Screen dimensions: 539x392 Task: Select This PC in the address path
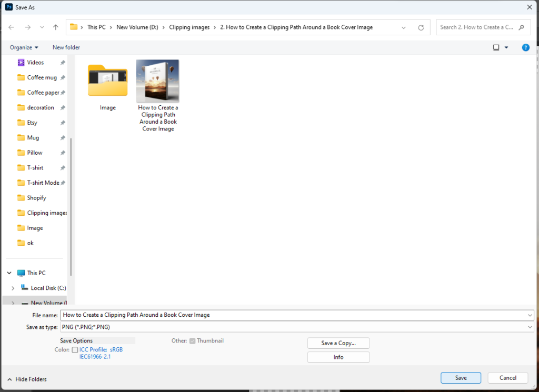point(97,27)
